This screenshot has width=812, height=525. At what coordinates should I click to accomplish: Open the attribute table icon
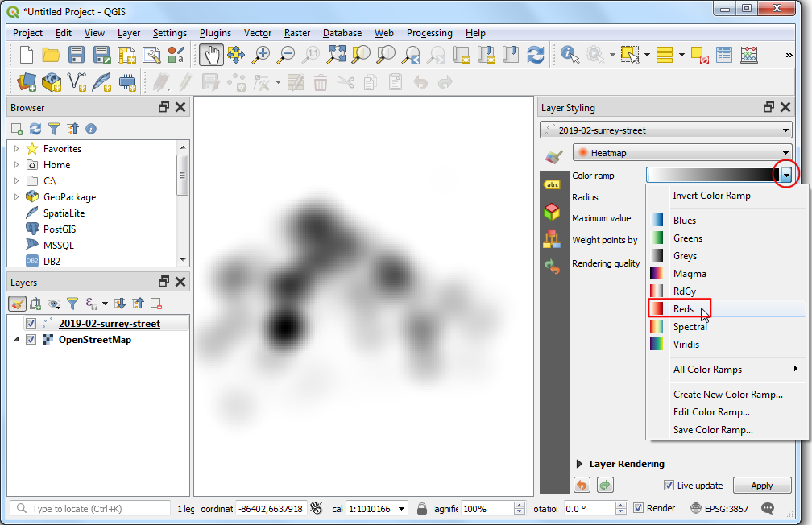point(724,55)
